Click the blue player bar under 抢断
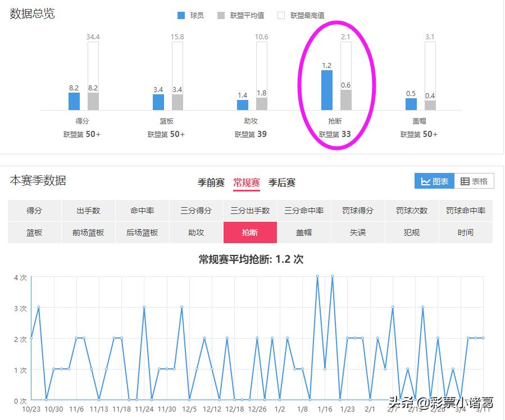This screenshot has height=420, width=505. 327,90
